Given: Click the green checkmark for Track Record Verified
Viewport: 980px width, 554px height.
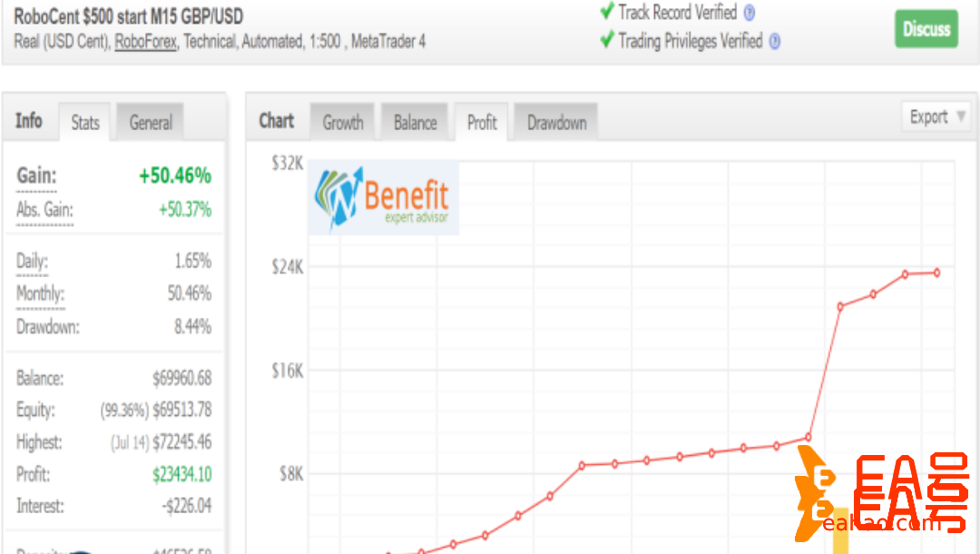Looking at the screenshot, I should pos(607,12).
